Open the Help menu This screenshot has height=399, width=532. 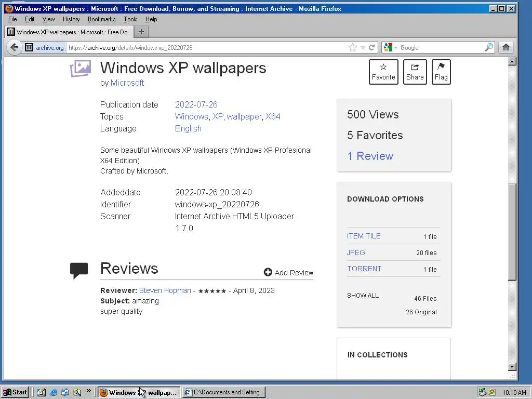[151, 19]
